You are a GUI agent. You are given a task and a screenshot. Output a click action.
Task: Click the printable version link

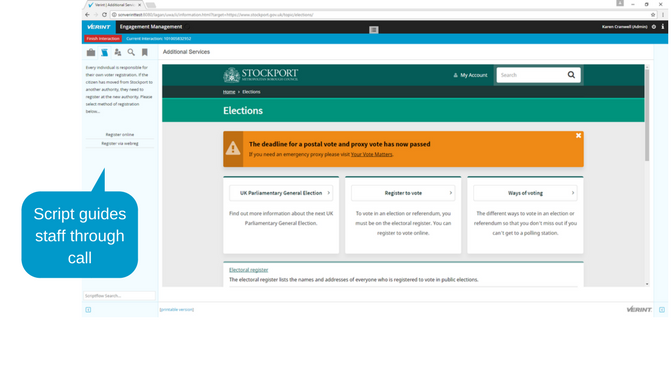pyautogui.click(x=177, y=309)
